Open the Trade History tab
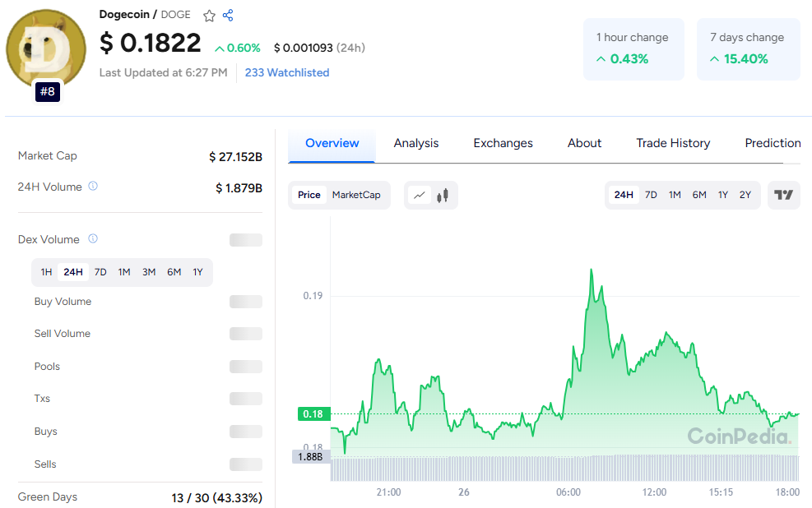Viewport: 812px width, 508px height. [673, 143]
